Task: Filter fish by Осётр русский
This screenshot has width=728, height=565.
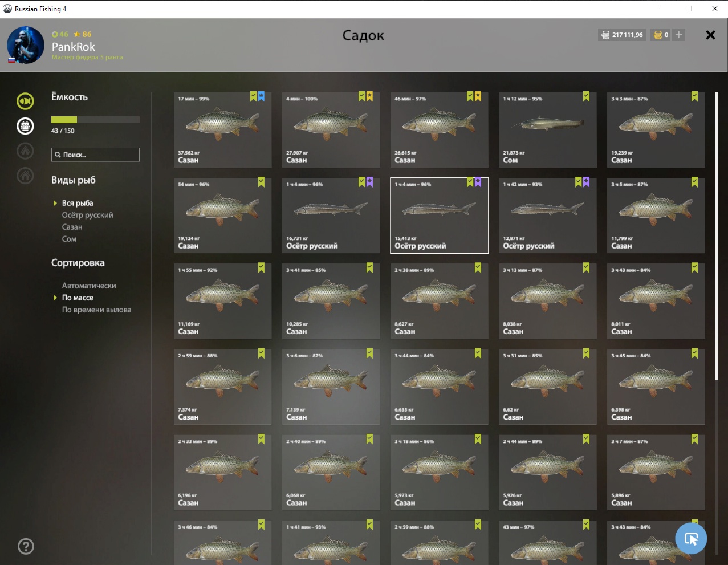Action: pos(87,215)
